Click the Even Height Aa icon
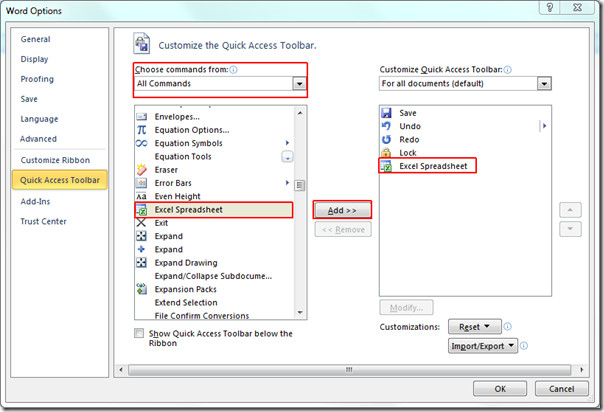This screenshot has height=412, width=604. pyautogui.click(x=141, y=196)
